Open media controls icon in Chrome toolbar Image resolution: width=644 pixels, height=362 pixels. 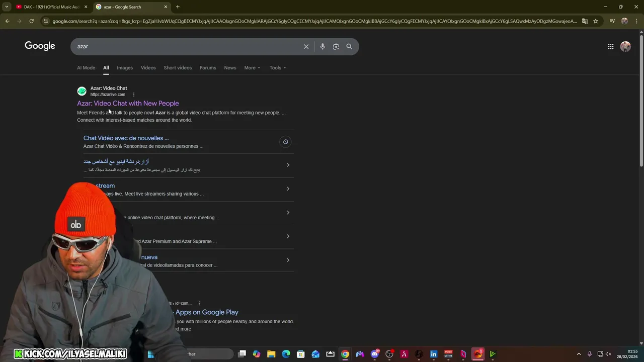[612, 21]
